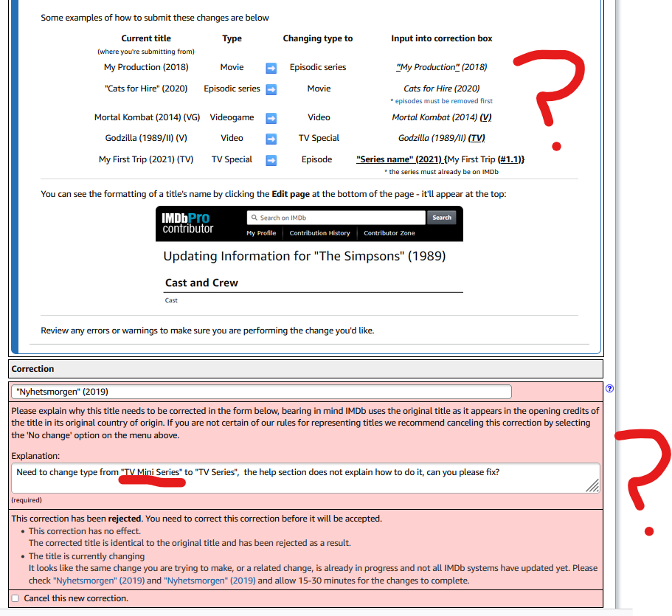Open the Contribution History tab
This screenshot has width=672, height=616.
[319, 233]
